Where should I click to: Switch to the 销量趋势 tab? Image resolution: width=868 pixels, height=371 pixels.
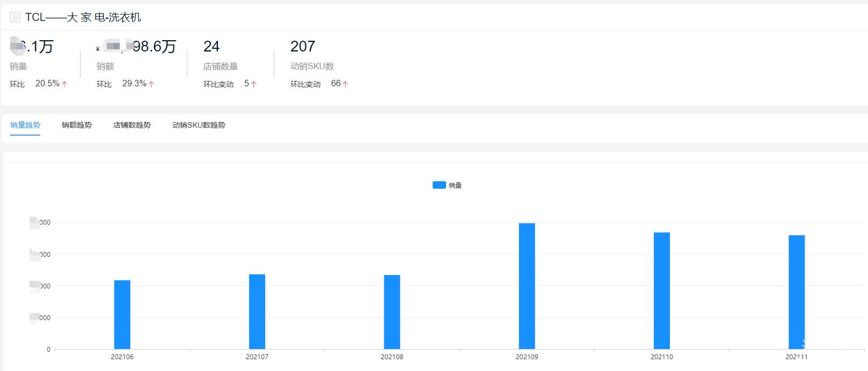pyautogui.click(x=25, y=125)
